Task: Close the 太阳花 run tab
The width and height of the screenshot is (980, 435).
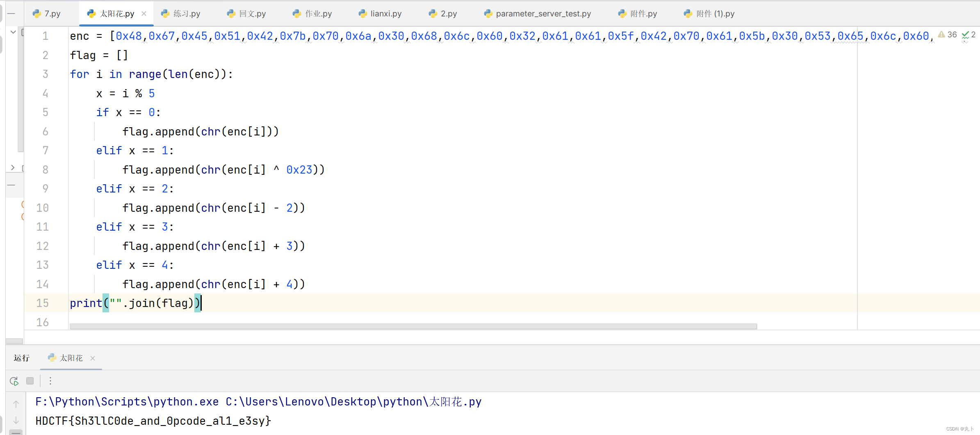Action: point(93,358)
